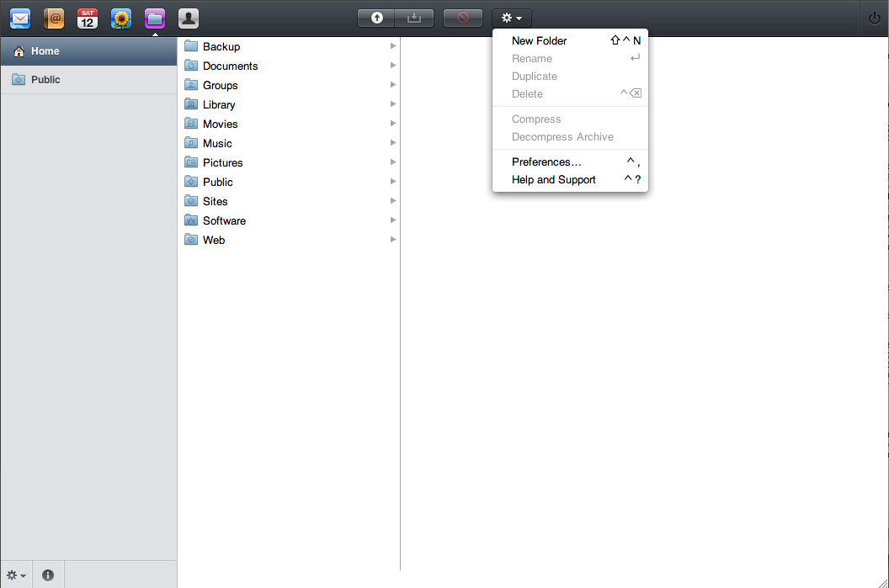Click the Groups folder icon
Screen dimensions: 889x588
[191, 84]
